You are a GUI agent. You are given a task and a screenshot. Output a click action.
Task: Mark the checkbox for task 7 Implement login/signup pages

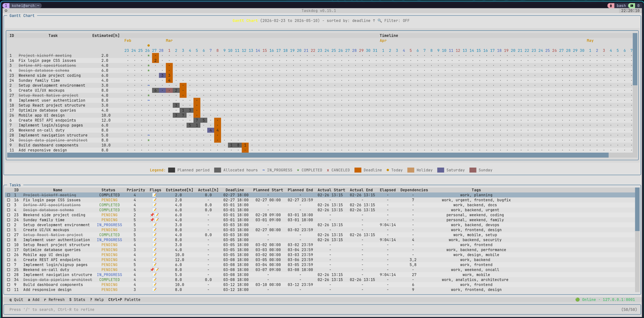pos(9,265)
